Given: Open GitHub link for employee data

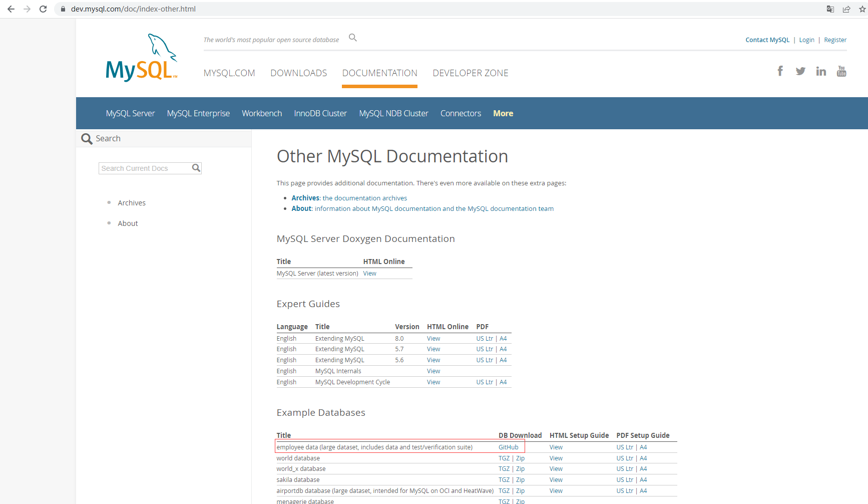Looking at the screenshot, I should point(509,447).
